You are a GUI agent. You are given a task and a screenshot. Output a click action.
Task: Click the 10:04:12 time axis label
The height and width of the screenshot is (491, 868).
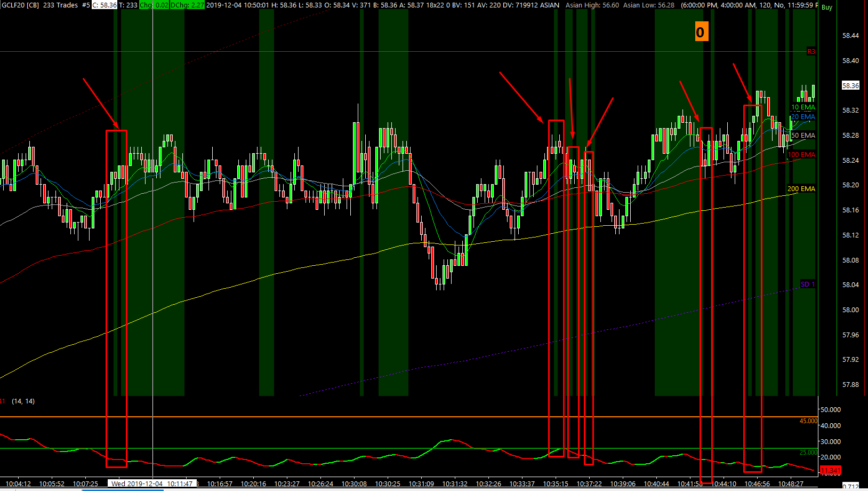point(18,484)
